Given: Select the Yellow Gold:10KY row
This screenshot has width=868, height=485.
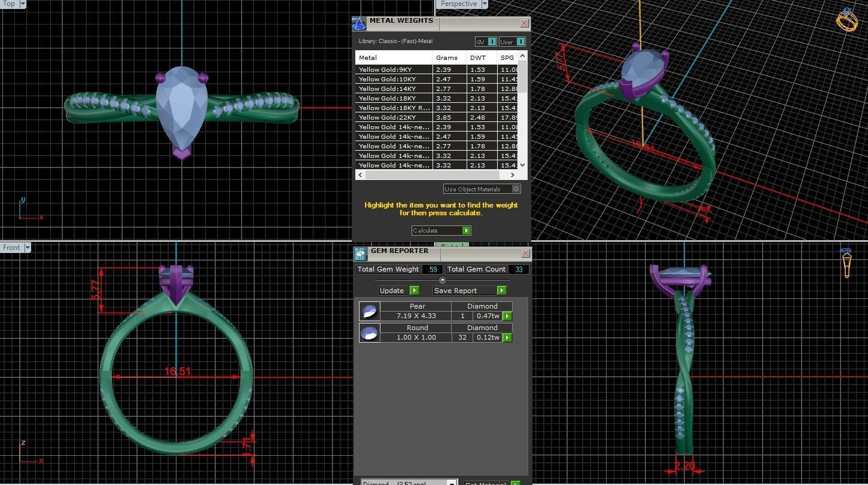Looking at the screenshot, I should coord(437,79).
